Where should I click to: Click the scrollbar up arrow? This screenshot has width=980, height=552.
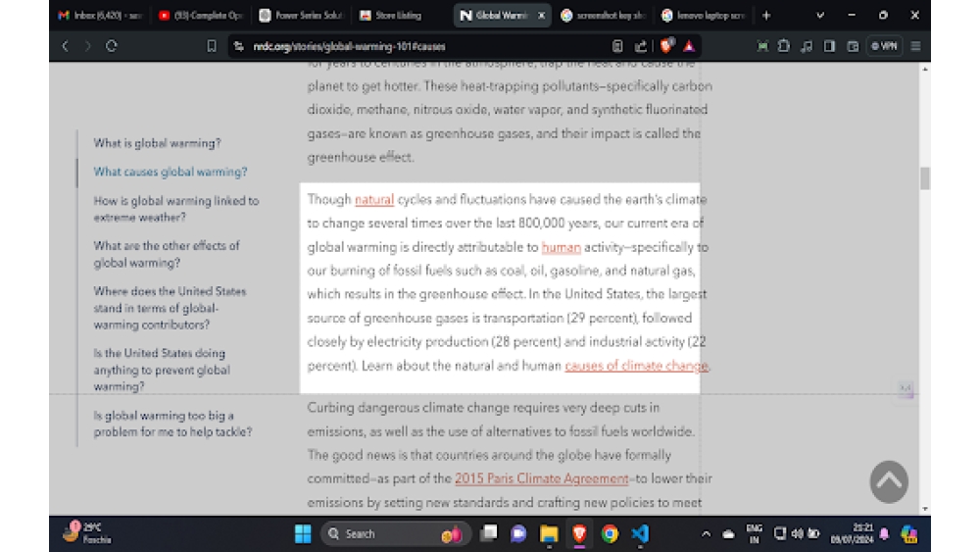[x=925, y=69]
